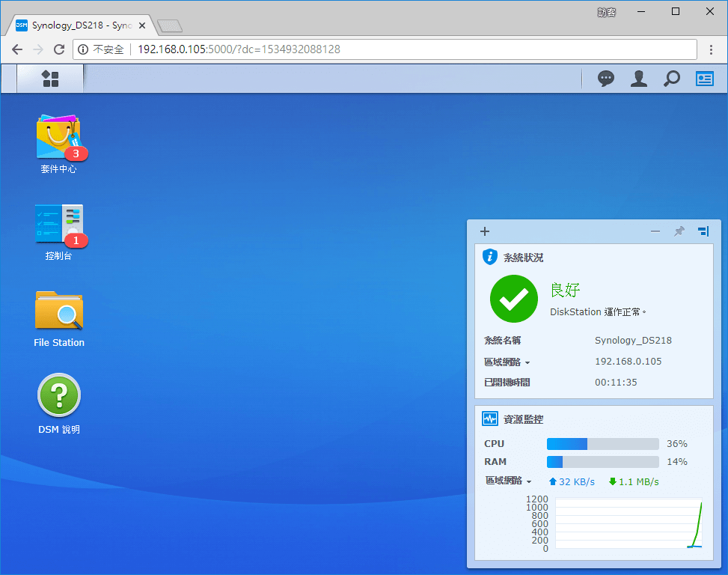Open the Chrome three-dot menu
The width and height of the screenshot is (728, 575).
(x=712, y=49)
